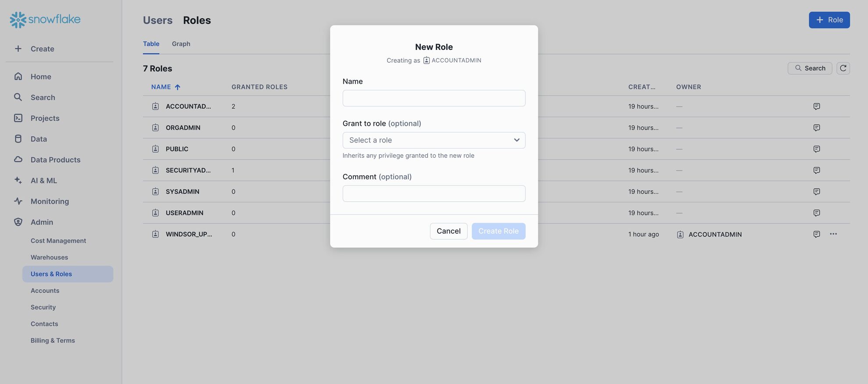The image size is (868, 384).
Task: Click the AI & ML sparkle icon
Action: pyautogui.click(x=18, y=180)
